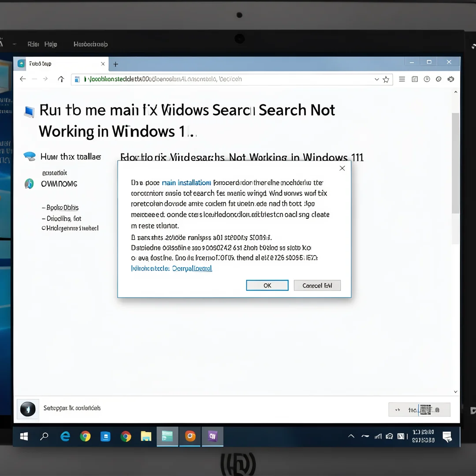
Task: Launch first Chrome icon on taskbar
Action: click(86, 436)
